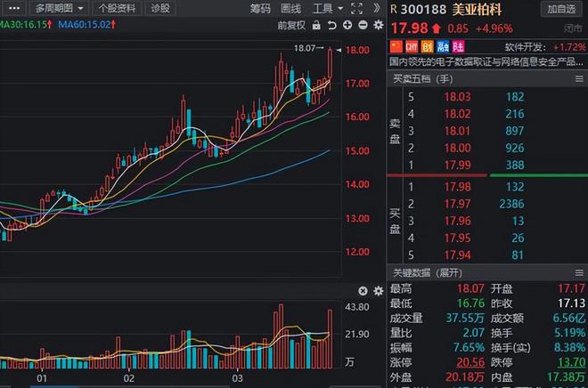Expand the 工具 dropdown menu
Image resolution: width=588 pixels, height=388 pixels.
[x=328, y=8]
